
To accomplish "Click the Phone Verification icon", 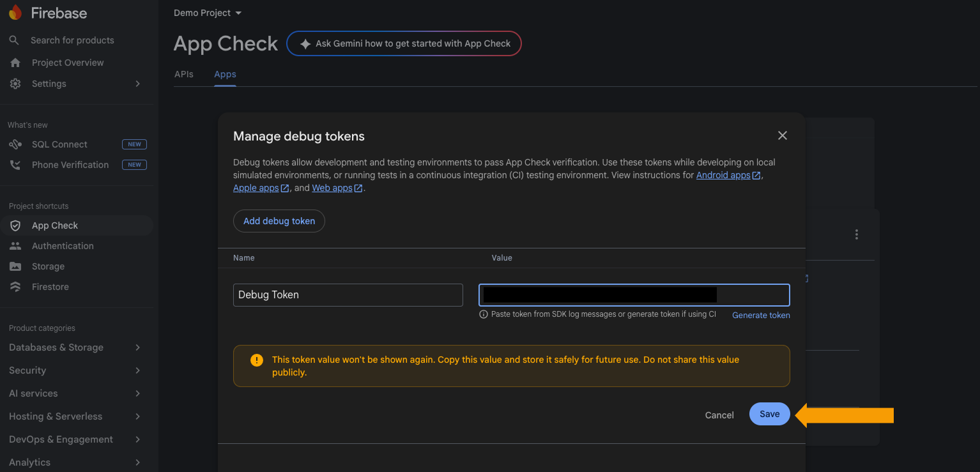I will pyautogui.click(x=15, y=165).
